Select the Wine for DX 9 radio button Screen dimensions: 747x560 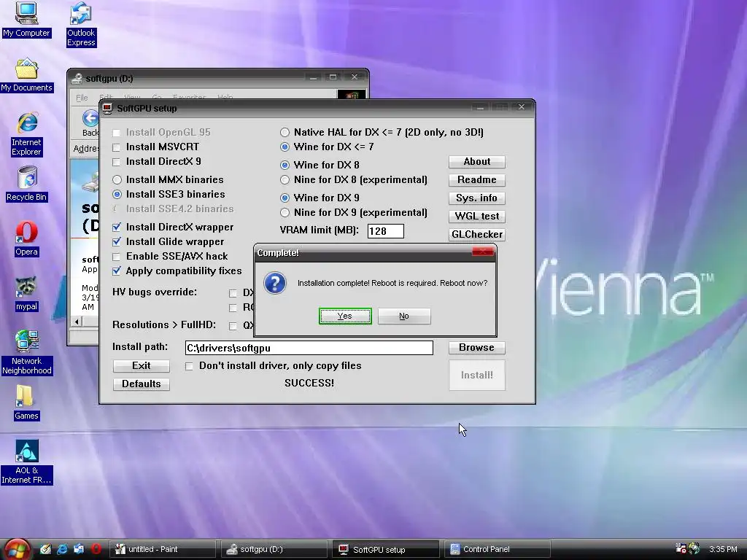(285, 198)
